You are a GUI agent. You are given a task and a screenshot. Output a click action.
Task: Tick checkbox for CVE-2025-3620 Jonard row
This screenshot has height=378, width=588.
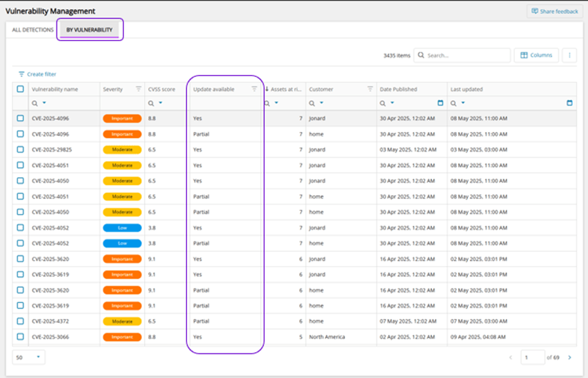(x=21, y=259)
